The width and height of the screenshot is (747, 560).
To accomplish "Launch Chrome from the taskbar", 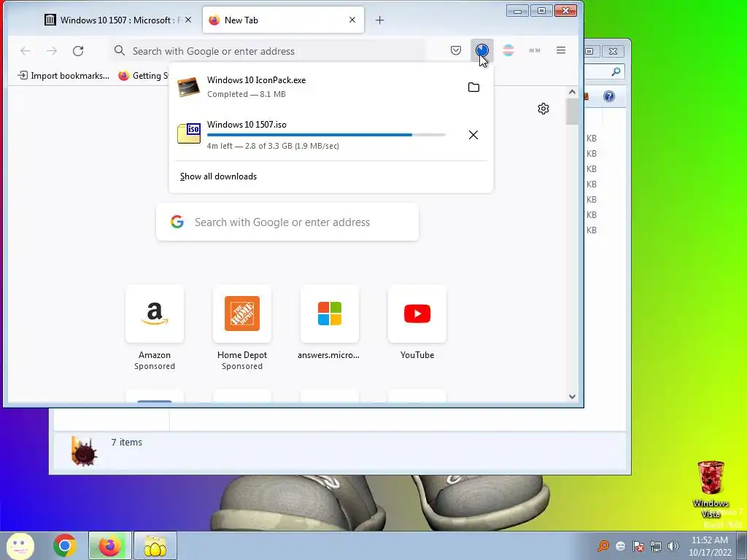I will click(64, 545).
